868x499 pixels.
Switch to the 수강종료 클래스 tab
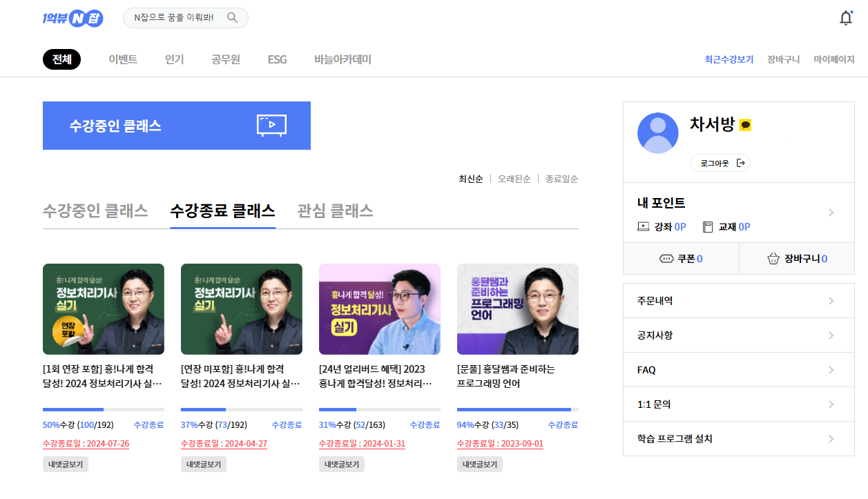[222, 211]
